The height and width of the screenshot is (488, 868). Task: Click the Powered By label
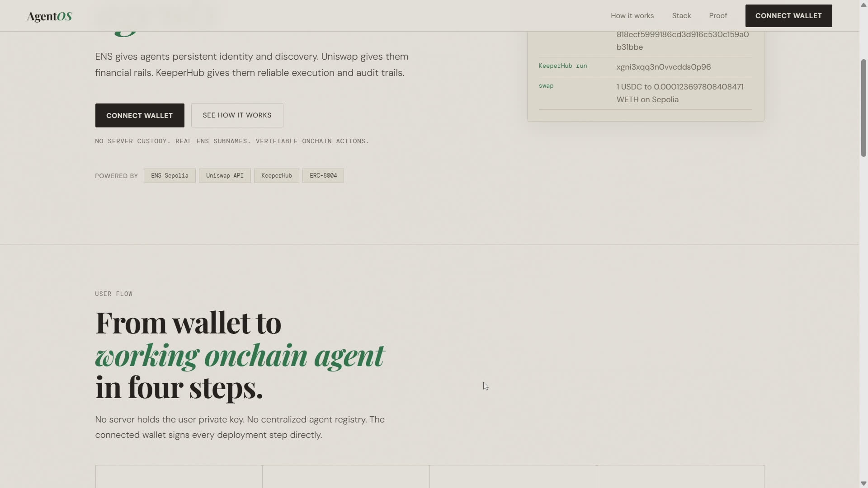tap(116, 176)
